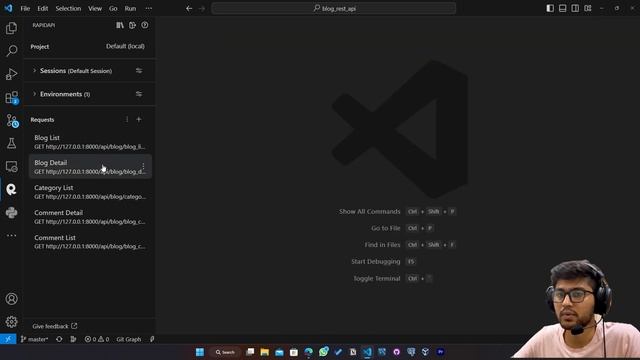This screenshot has height=360, width=640.
Task: Open the Windows Start menu
Action: [200, 352]
